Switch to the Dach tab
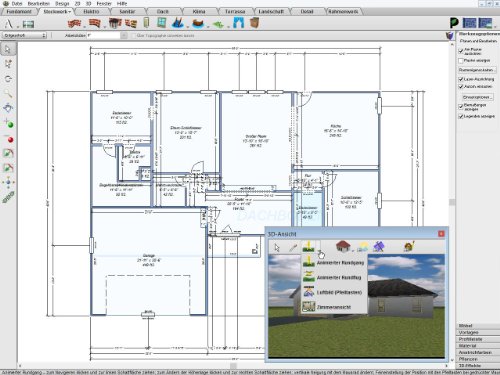This screenshot has height=375, width=500. click(163, 11)
